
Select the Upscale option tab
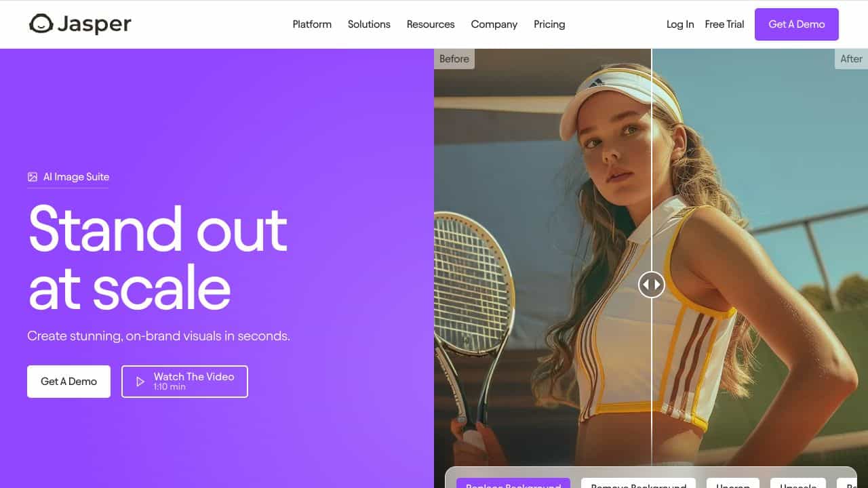coord(798,483)
